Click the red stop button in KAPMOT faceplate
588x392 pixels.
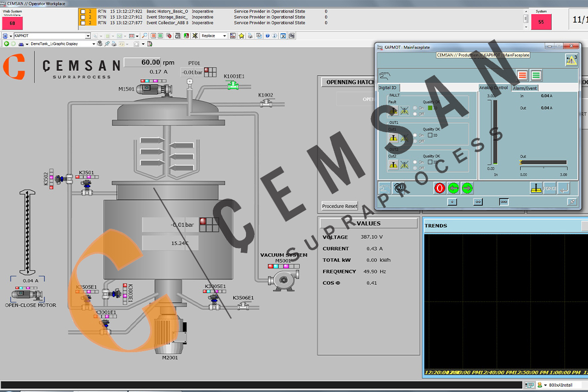point(439,188)
